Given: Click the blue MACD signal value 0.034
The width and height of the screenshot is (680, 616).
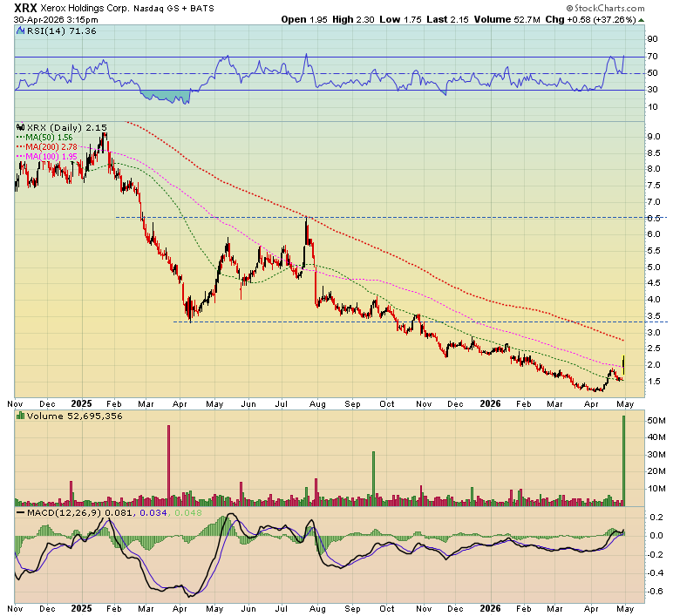Looking at the screenshot, I should coord(153,512).
